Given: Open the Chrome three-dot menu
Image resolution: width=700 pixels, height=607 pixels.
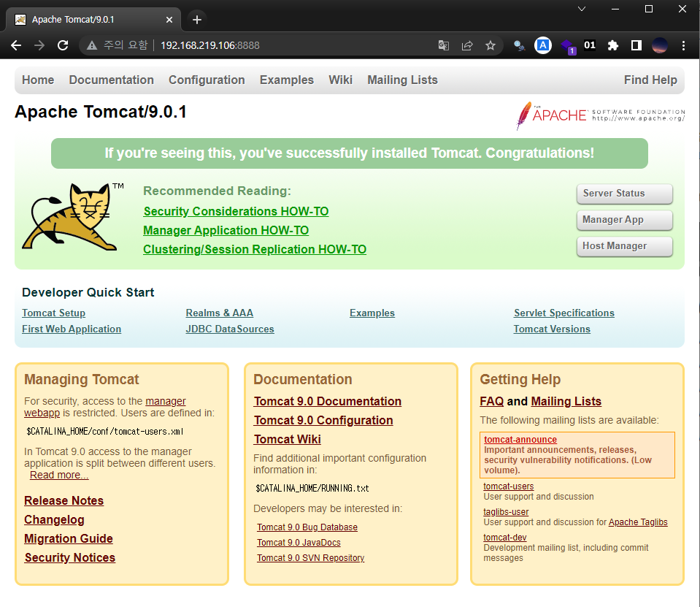Looking at the screenshot, I should click(683, 45).
